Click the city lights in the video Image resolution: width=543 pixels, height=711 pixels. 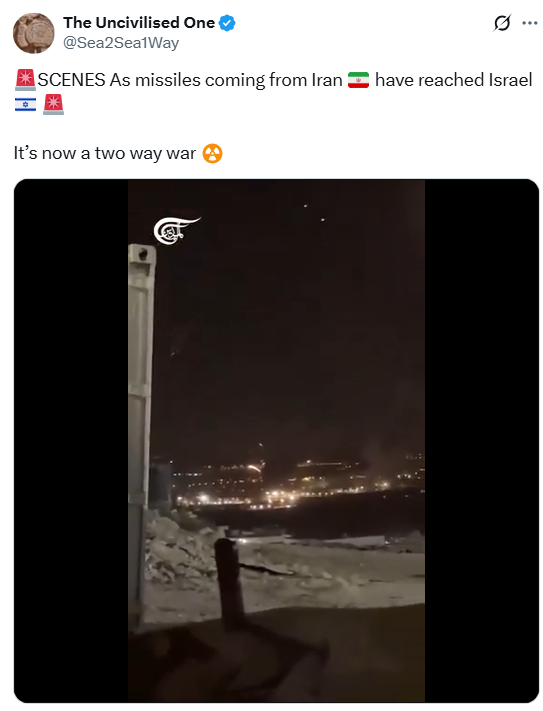290,483
